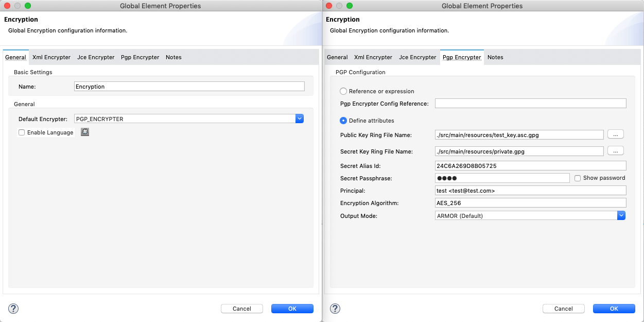
Task: Open the ARMOR Output Mode selector
Action: pos(525,215)
